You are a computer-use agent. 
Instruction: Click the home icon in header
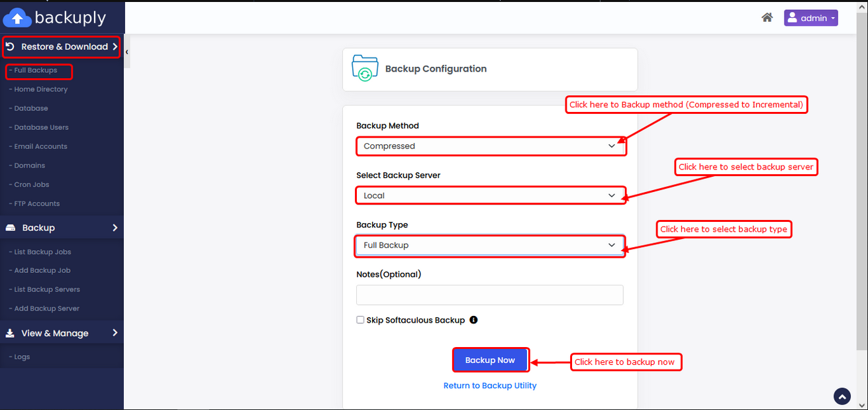pos(767,18)
